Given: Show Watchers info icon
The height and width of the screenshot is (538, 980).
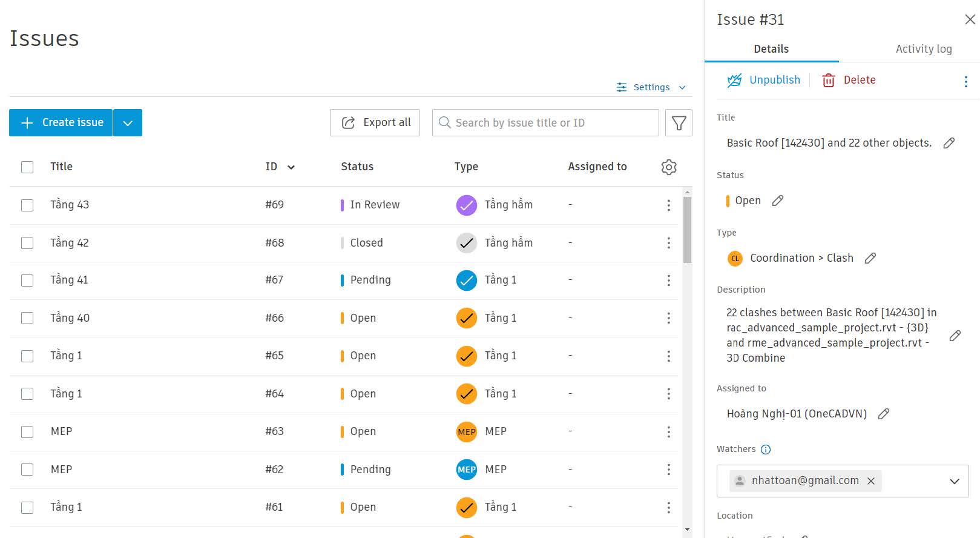Looking at the screenshot, I should click(x=766, y=450).
